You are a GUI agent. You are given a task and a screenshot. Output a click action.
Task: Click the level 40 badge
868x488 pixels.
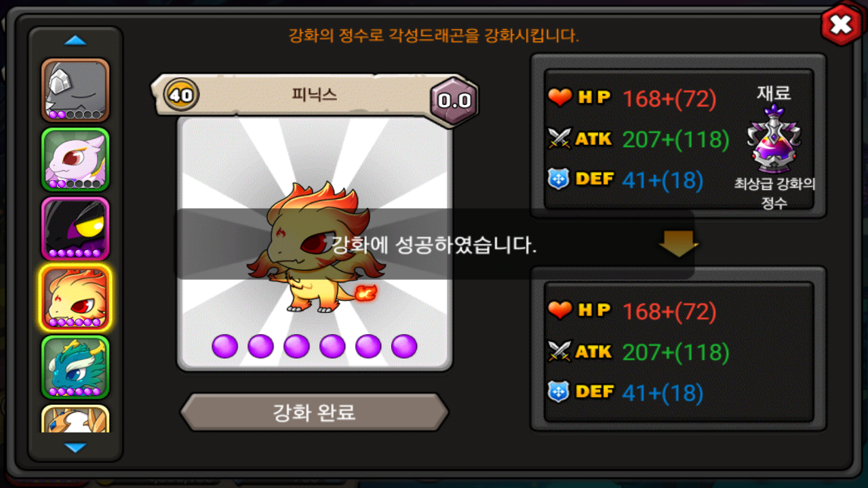click(181, 95)
